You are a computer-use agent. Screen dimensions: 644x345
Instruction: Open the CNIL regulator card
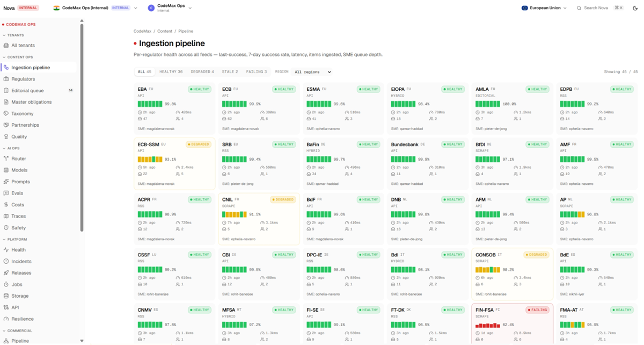click(259, 219)
